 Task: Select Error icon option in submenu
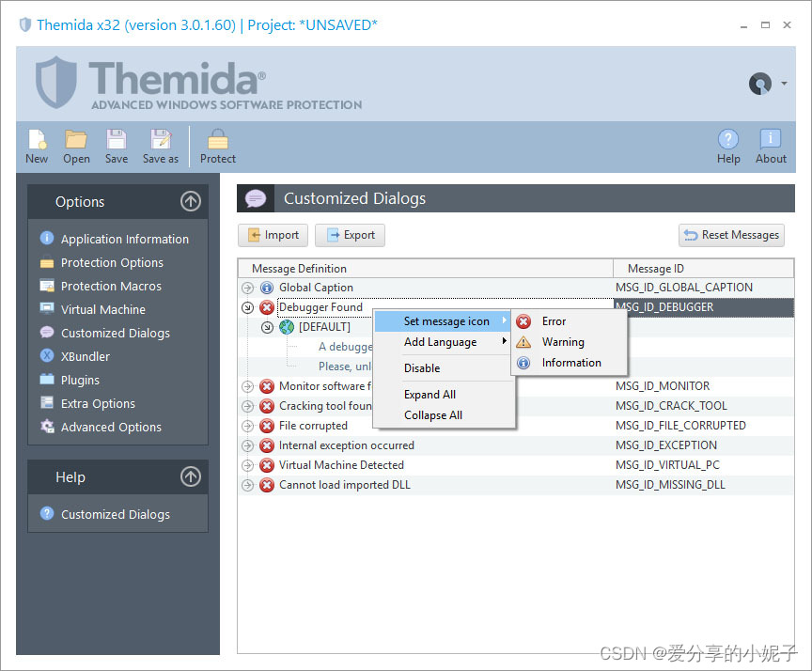pos(570,321)
